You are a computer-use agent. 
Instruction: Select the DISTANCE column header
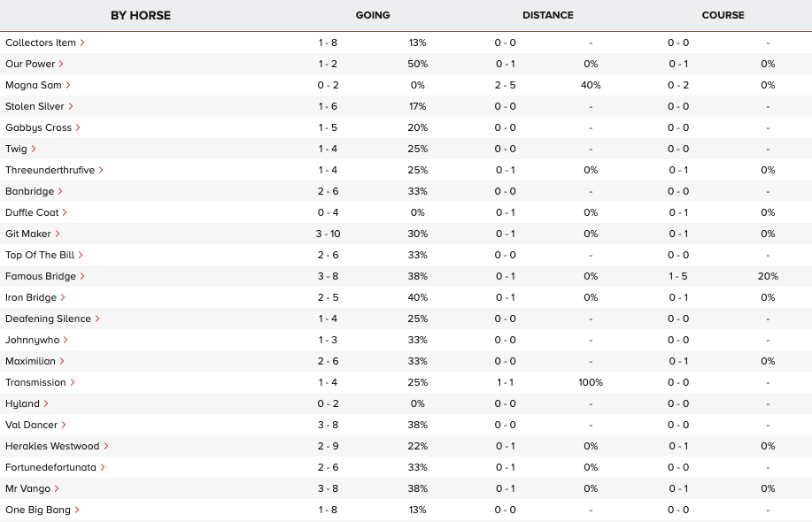547,15
